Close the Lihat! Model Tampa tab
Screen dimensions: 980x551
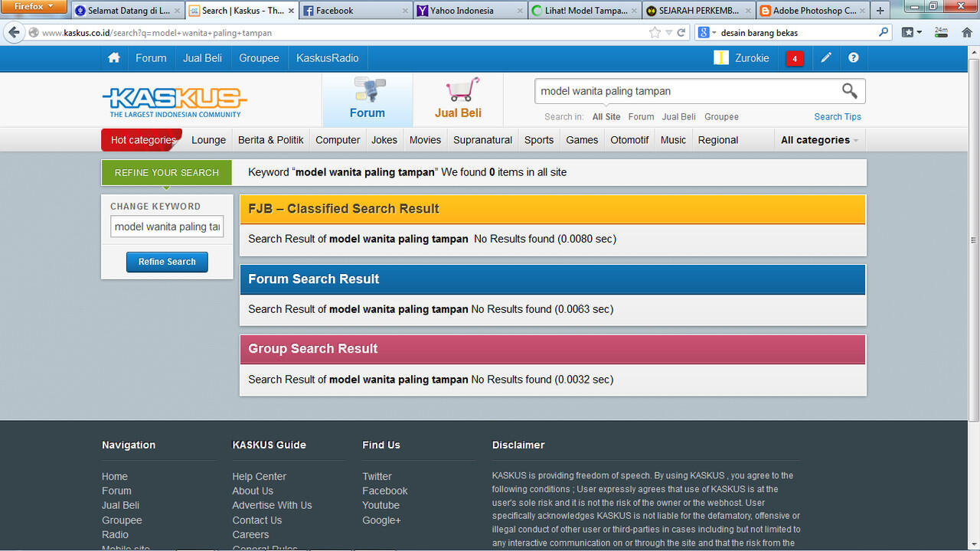pos(634,11)
